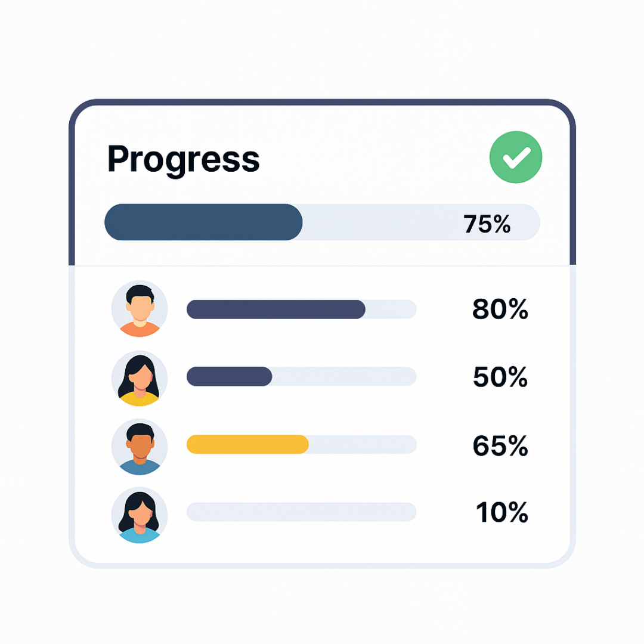Image resolution: width=644 pixels, height=644 pixels.
Task: Click the yellow filled progress bar
Action: [x=247, y=444]
